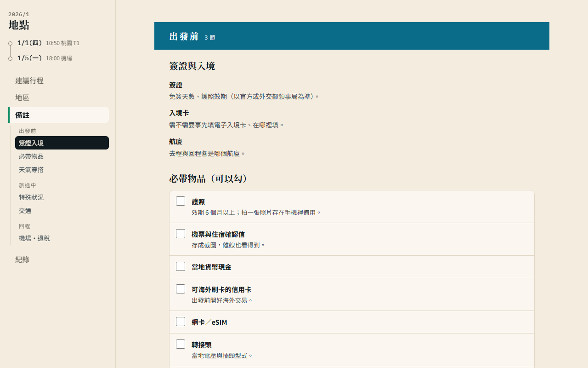Click the 航廈 subheading

click(175, 142)
